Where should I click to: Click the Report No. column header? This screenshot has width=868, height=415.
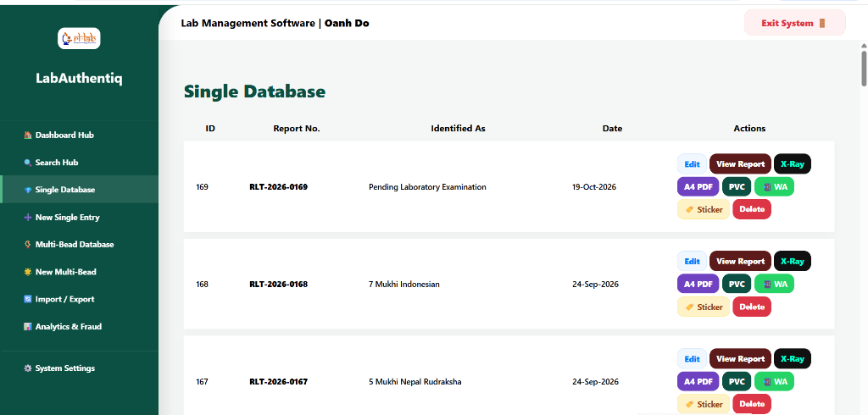tap(297, 129)
